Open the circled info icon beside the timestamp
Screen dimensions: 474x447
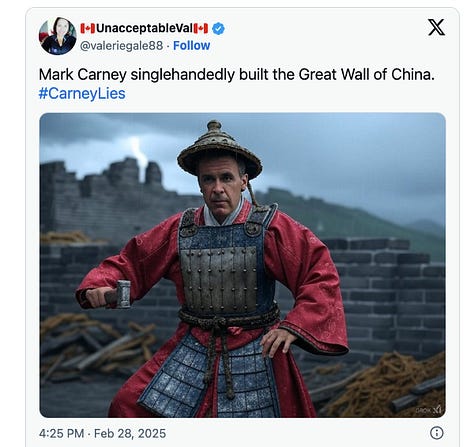437,433
